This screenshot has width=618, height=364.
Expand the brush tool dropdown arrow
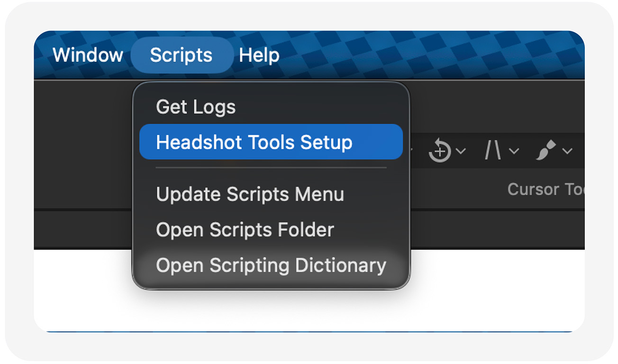567,151
